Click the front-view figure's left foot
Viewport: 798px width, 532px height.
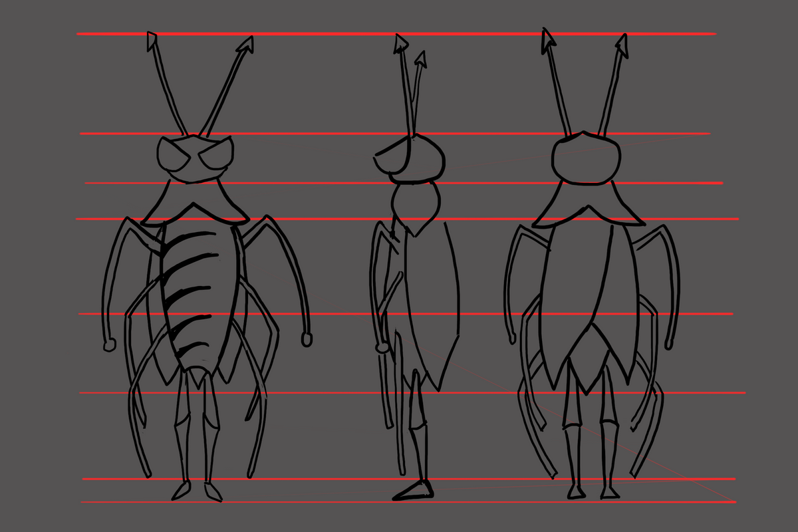coord(181,491)
